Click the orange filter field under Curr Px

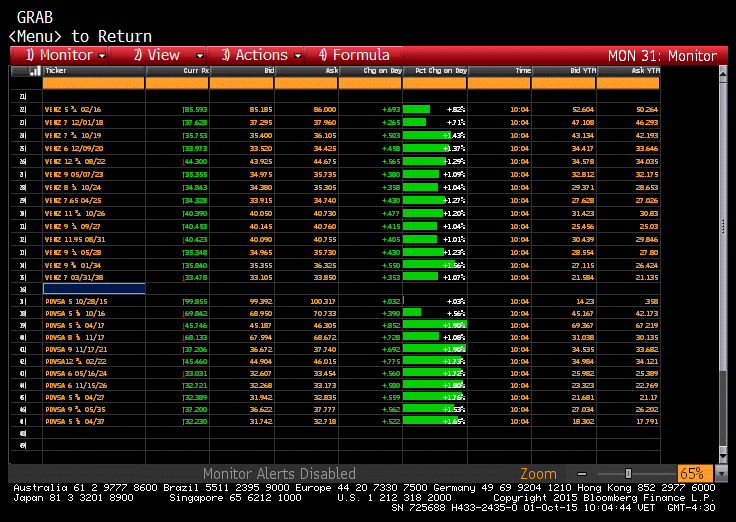177,84
